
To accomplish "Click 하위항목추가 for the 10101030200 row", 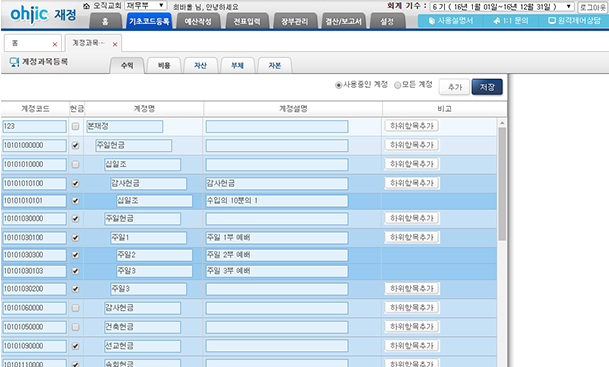I will (x=412, y=289).
